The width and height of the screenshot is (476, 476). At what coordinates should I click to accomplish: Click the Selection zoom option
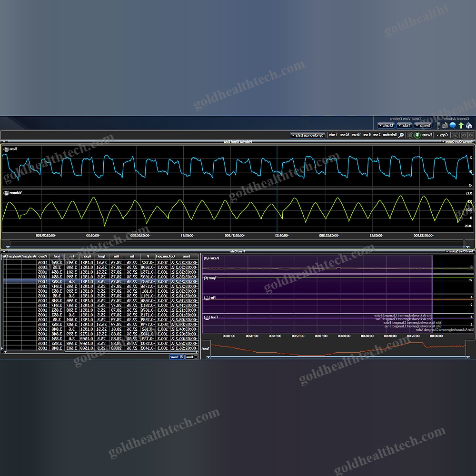click(x=390, y=135)
